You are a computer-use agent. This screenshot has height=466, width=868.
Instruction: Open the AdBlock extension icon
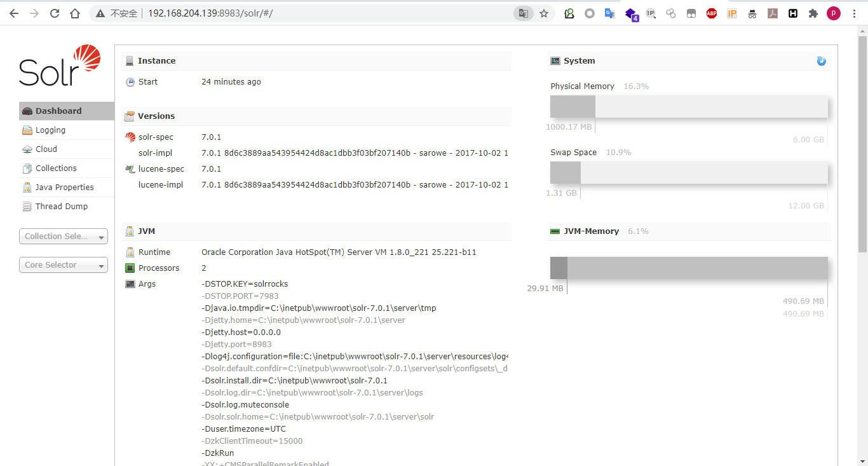711,13
